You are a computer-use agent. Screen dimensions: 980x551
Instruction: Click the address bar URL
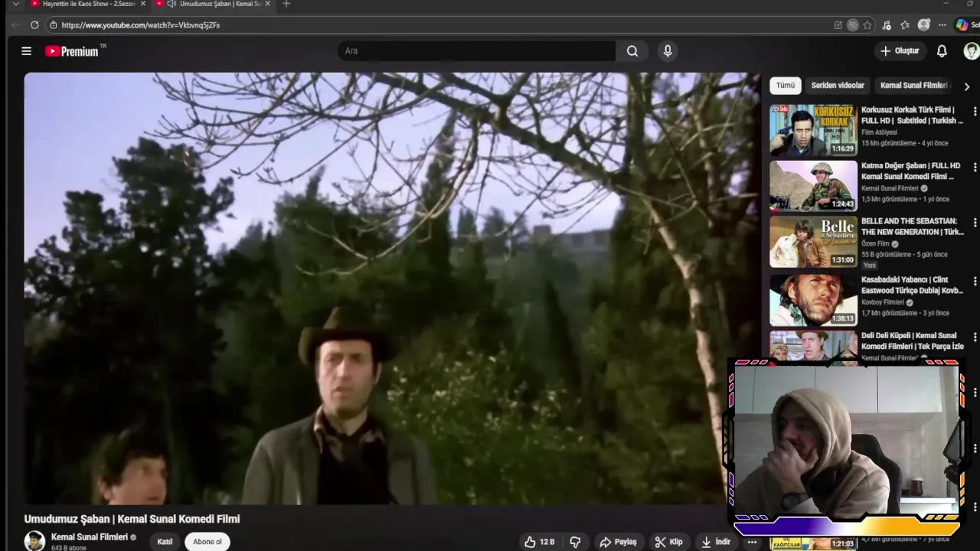click(x=141, y=25)
